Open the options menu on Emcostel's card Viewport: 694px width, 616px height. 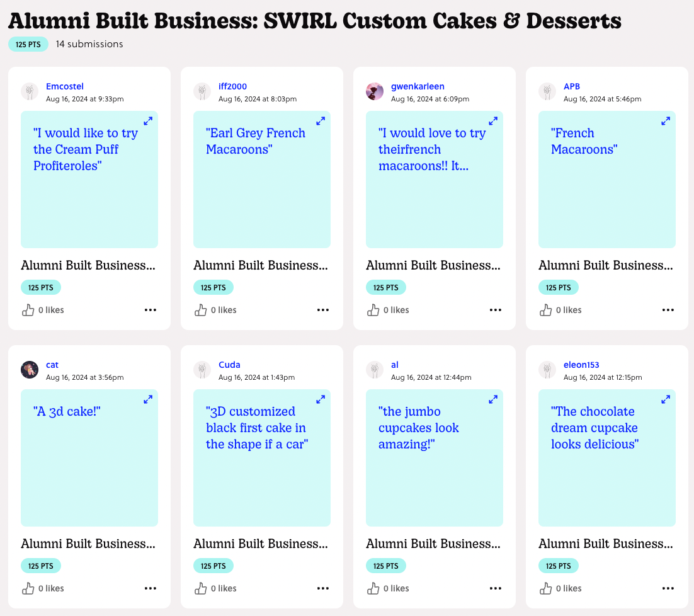click(x=151, y=309)
